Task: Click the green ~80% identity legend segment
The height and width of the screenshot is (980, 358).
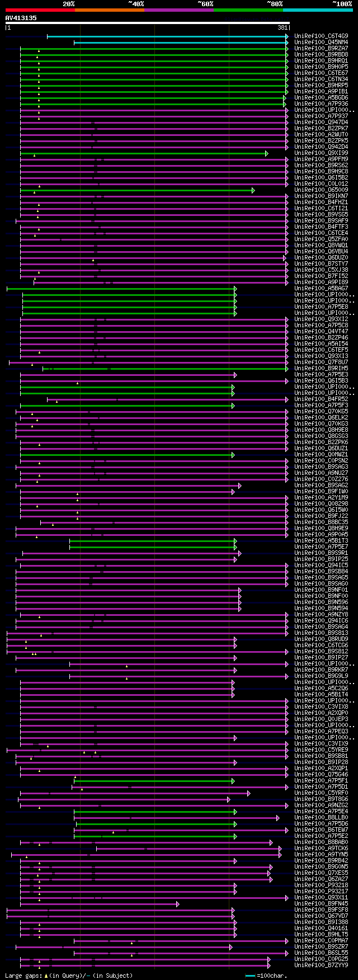Action: tap(248, 10)
